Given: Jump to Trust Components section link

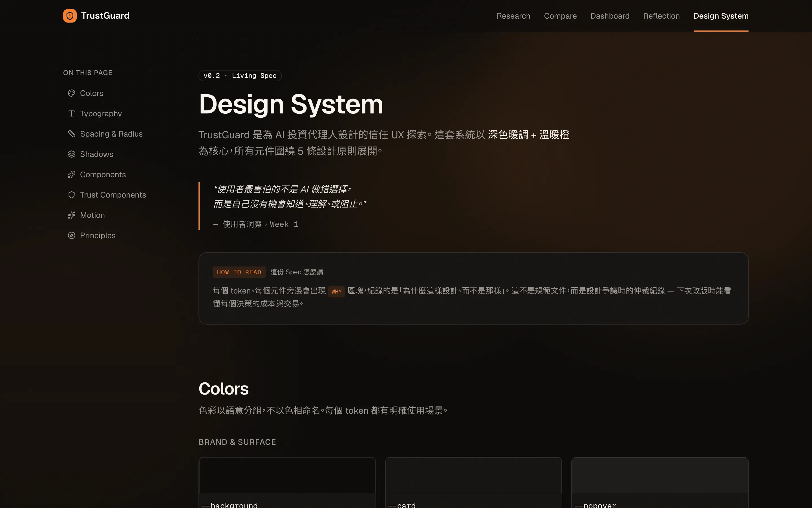Looking at the screenshot, I should click(113, 195).
